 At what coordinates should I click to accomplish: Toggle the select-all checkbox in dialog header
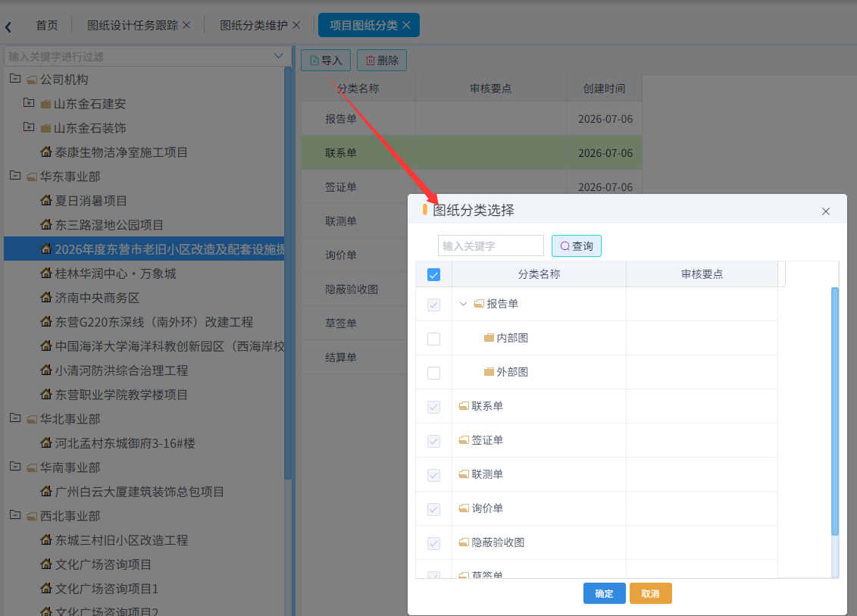433,274
